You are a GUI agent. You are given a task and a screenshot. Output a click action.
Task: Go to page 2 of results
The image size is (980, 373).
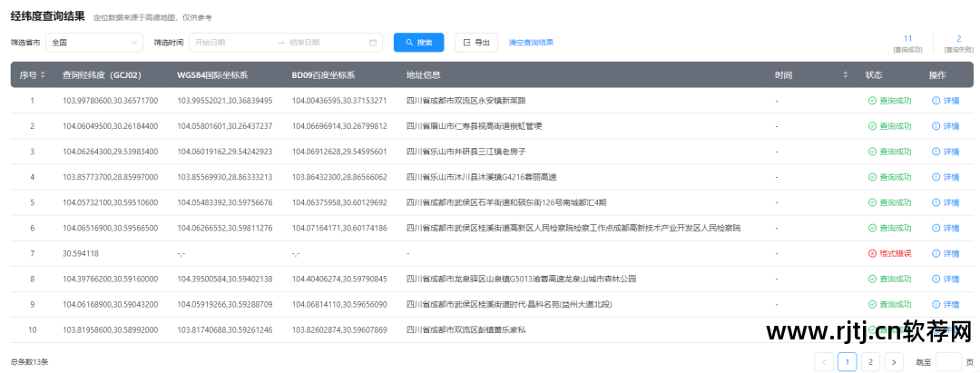(x=870, y=362)
